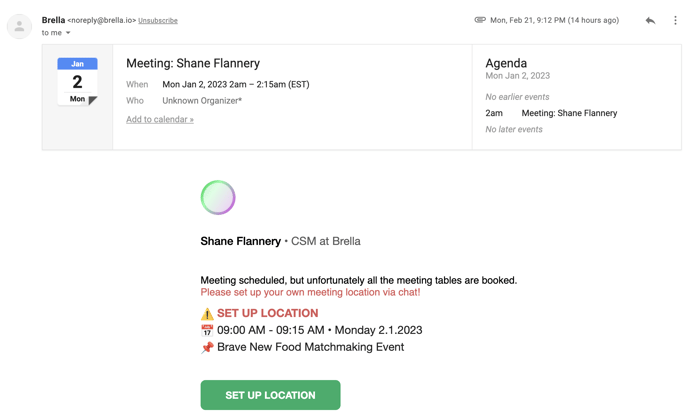Click the reply arrow icon

650,21
